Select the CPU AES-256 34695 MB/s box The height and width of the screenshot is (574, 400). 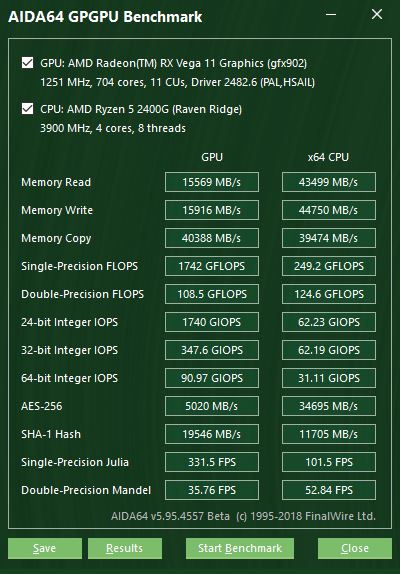pos(329,406)
